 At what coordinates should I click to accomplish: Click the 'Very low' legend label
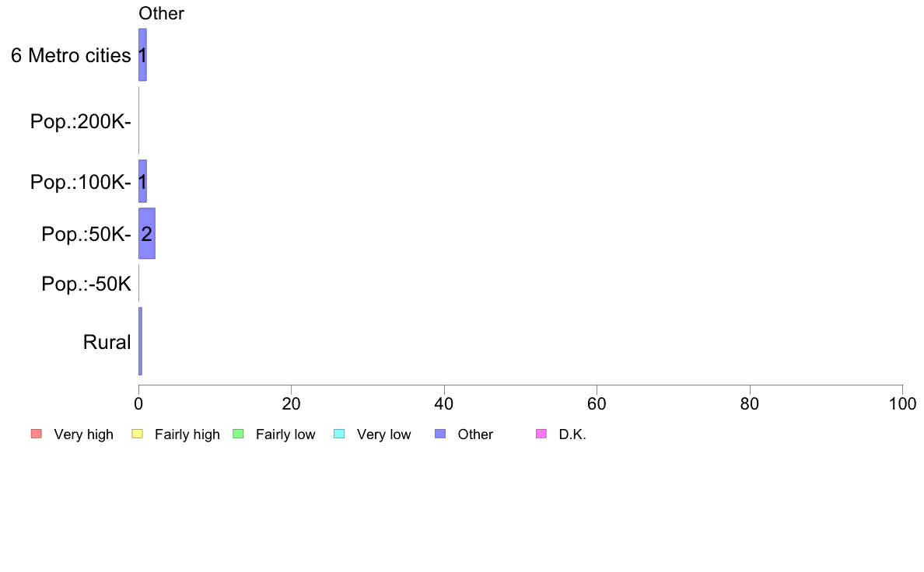tap(383, 434)
